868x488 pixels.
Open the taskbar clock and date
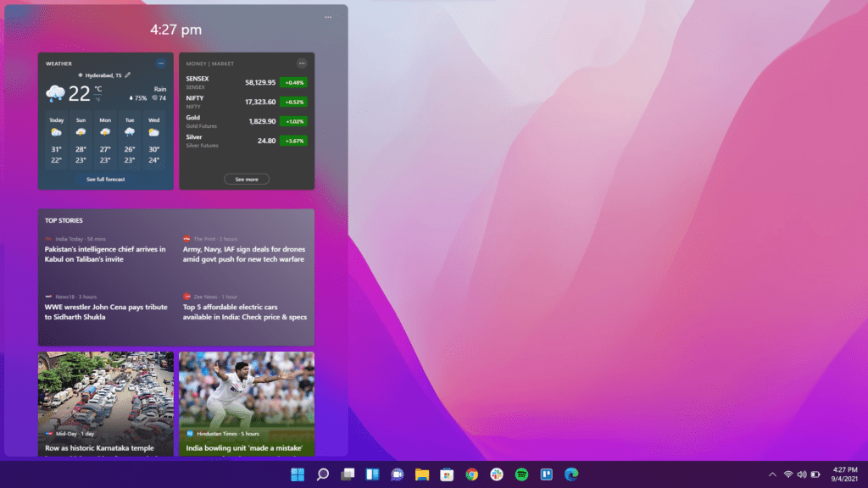(844, 474)
